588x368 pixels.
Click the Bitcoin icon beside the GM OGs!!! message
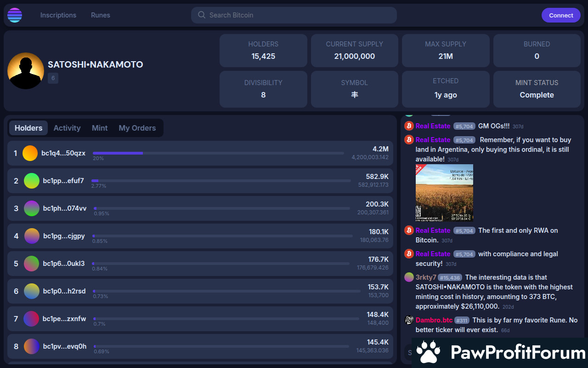409,126
